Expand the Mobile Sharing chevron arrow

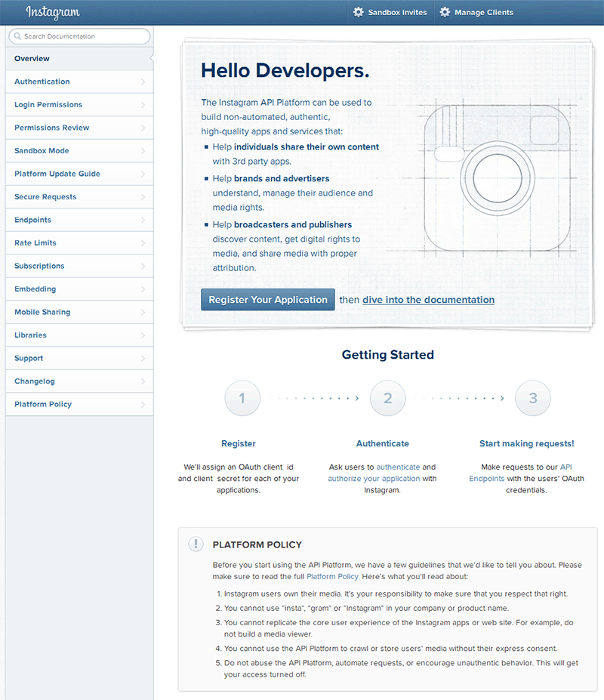point(143,312)
